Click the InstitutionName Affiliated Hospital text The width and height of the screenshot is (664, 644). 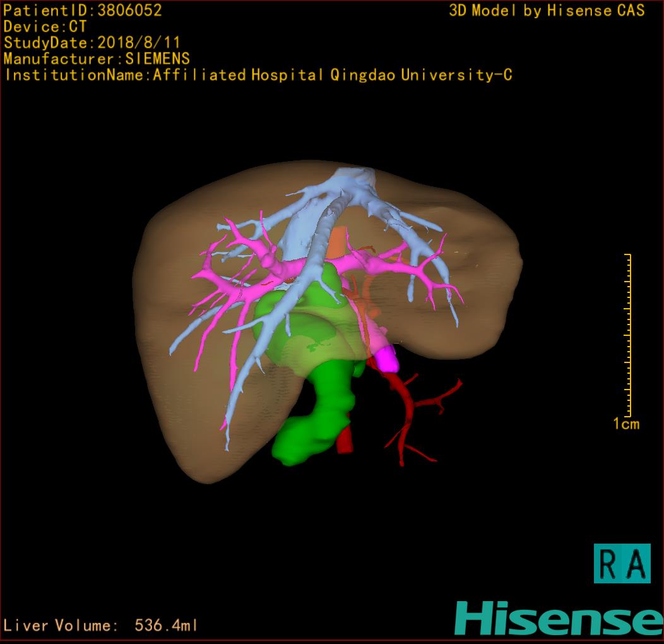(258, 75)
